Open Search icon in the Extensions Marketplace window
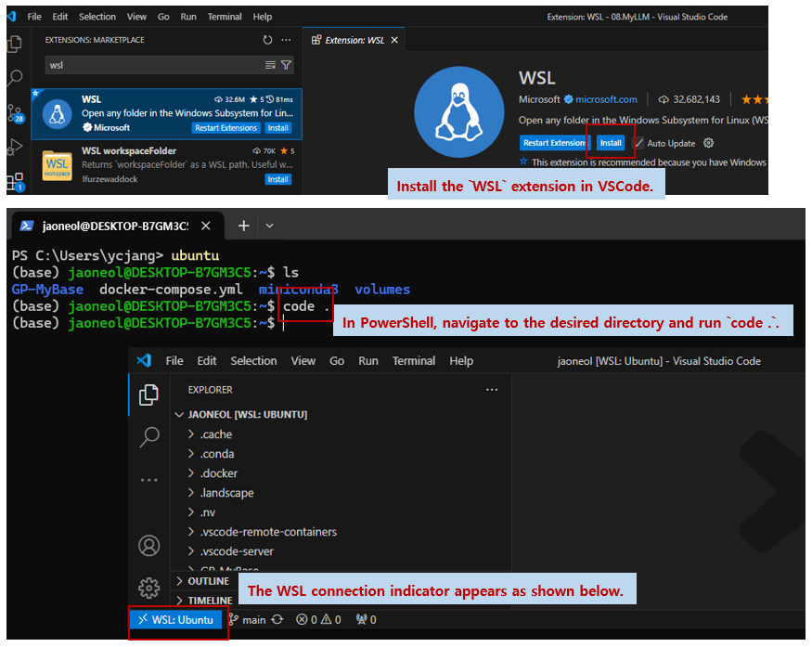This screenshot has height=647, width=812. tap(15, 78)
